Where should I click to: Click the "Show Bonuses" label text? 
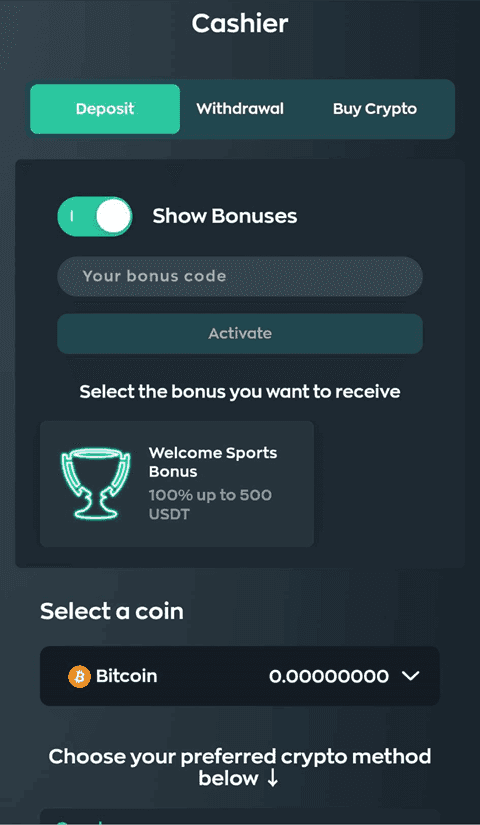225,216
